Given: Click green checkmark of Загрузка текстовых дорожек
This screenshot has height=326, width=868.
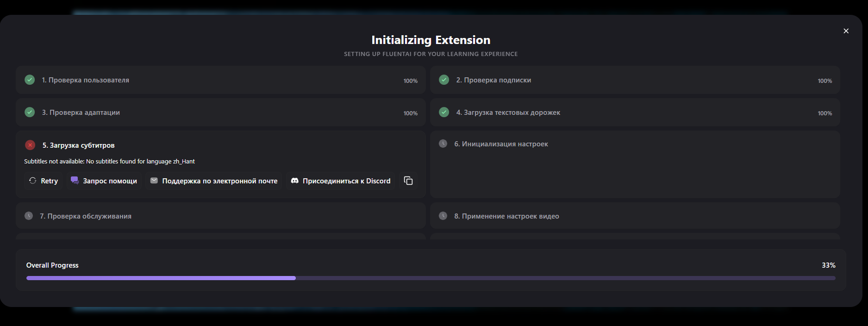Looking at the screenshot, I should pyautogui.click(x=444, y=112).
